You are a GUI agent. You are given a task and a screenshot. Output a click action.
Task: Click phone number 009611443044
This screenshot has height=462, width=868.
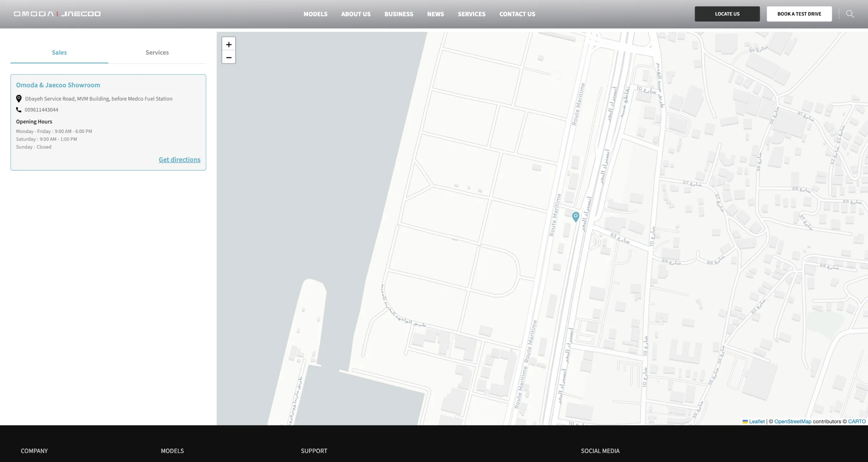[41, 110]
